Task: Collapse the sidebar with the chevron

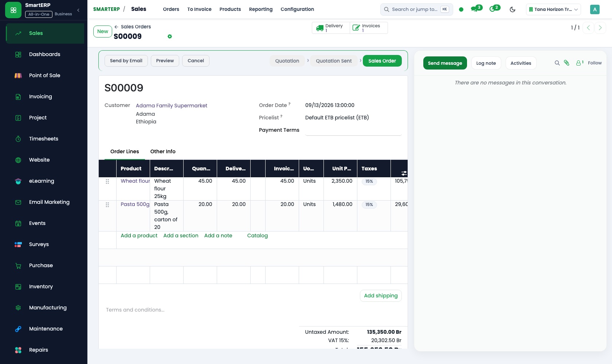Action: [78, 10]
